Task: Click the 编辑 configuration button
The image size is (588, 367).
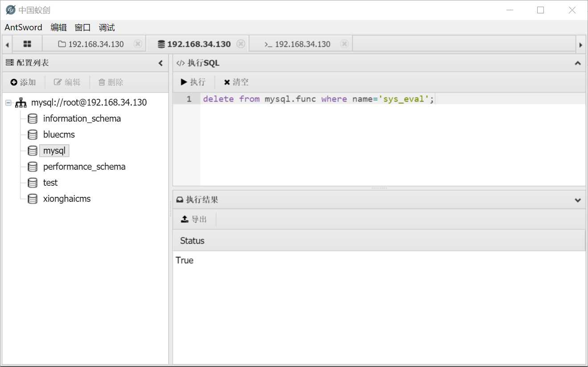Action: click(x=67, y=82)
